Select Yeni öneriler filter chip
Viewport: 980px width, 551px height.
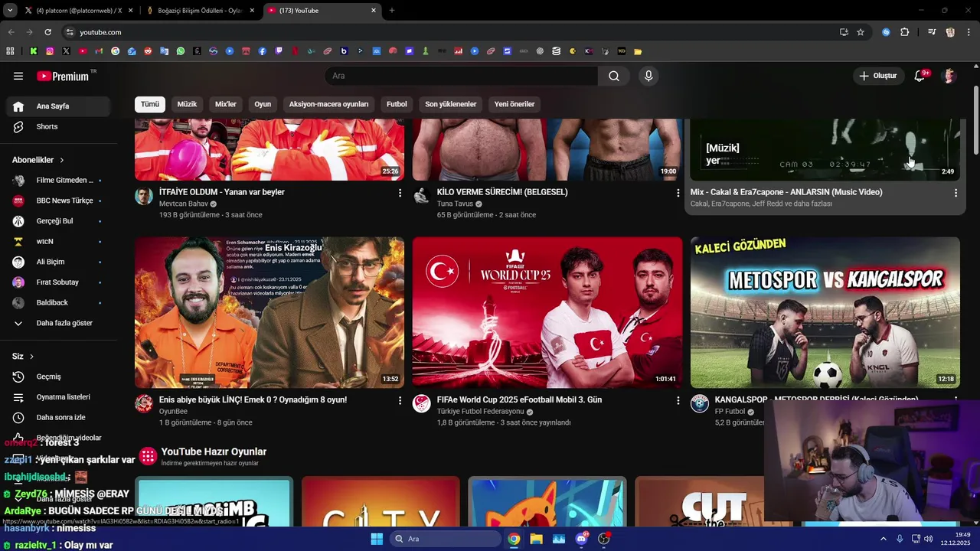514,104
